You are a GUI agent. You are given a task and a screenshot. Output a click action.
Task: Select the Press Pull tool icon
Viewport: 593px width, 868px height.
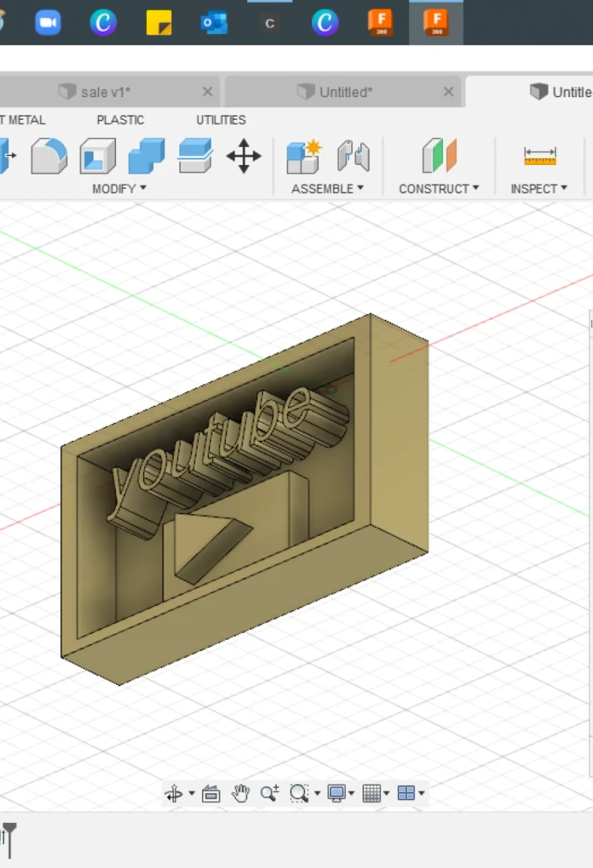point(6,156)
